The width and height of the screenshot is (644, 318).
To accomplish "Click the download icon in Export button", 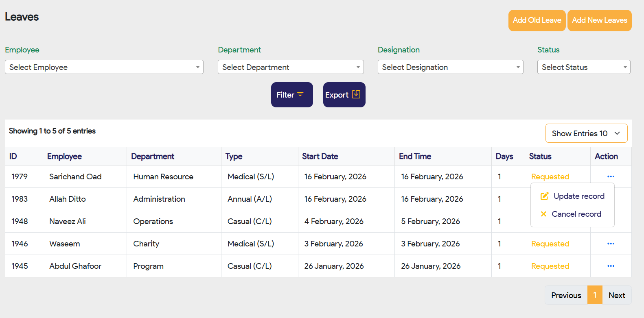I will tap(356, 94).
